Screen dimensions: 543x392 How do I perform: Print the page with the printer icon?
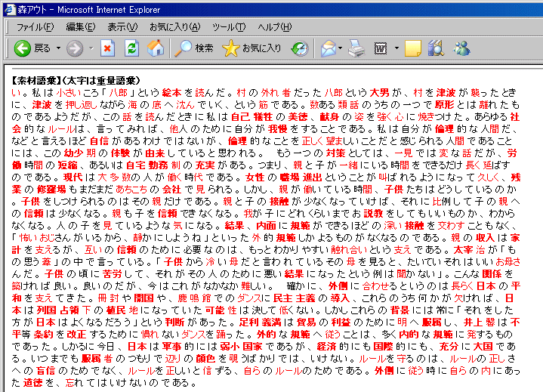pyautogui.click(x=357, y=48)
